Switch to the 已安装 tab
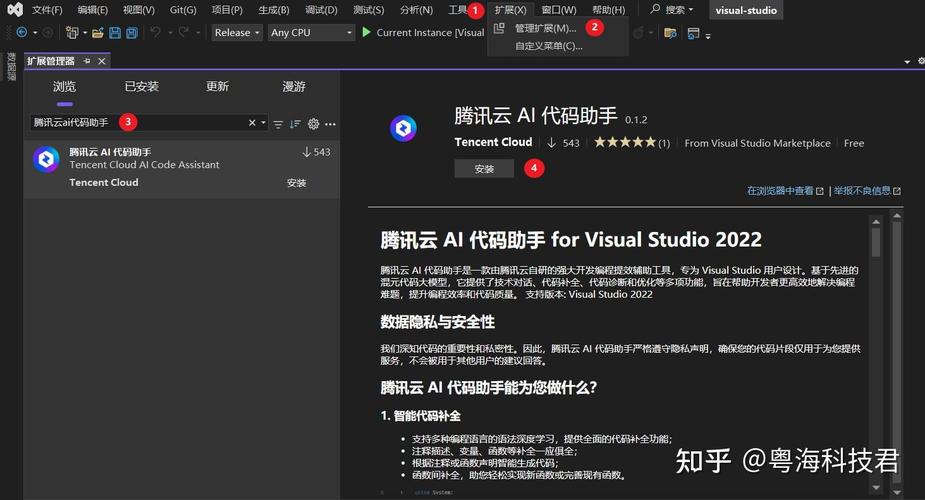Screen dimensions: 925x500 tap(142, 87)
